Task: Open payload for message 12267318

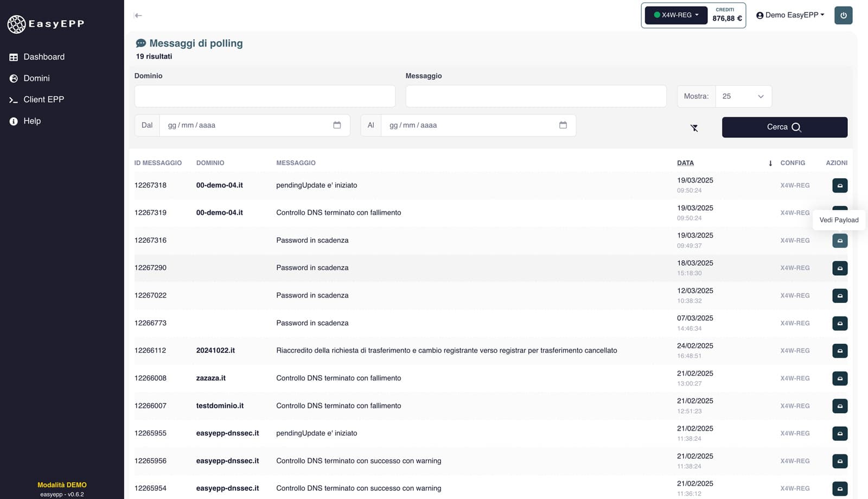Action: tap(839, 186)
